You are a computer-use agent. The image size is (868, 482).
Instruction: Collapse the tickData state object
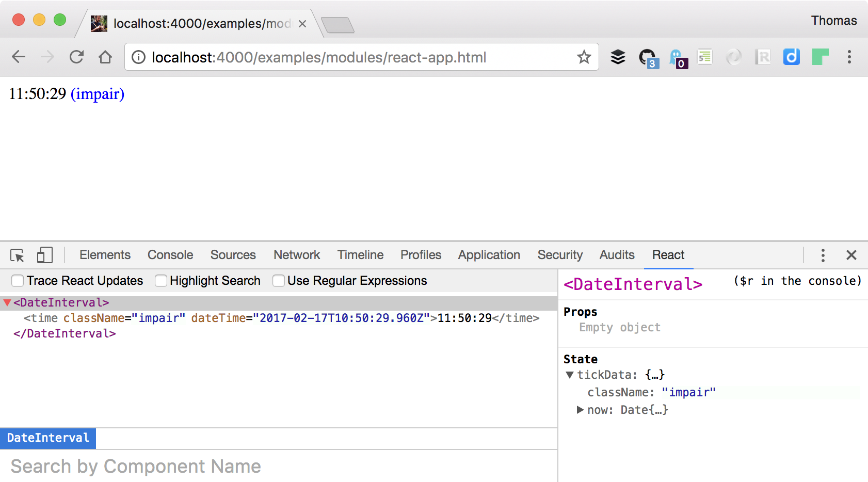pos(570,375)
